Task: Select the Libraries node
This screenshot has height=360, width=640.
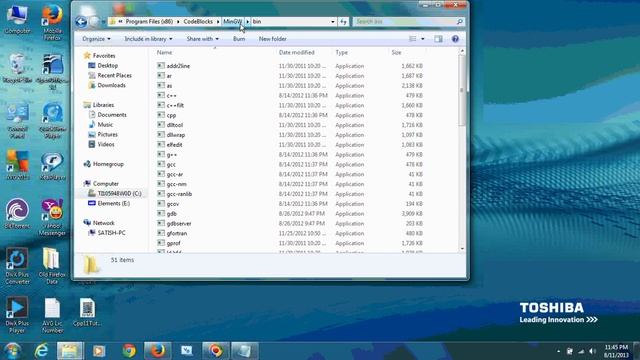Action: [x=103, y=105]
